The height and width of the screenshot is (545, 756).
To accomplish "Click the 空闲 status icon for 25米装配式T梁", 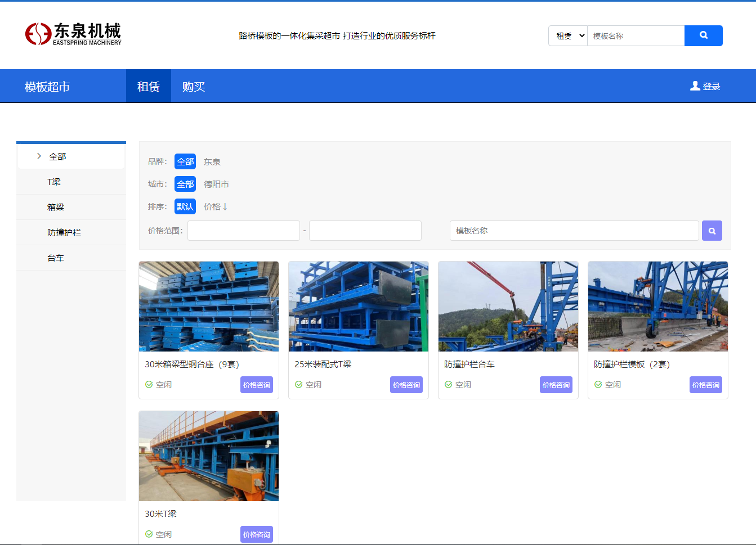I will 299,385.
